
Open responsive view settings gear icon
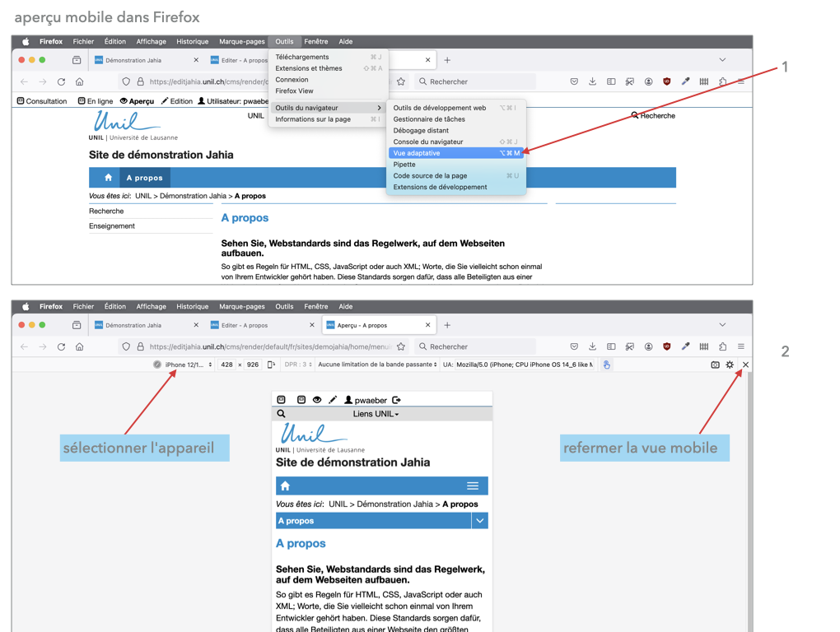point(730,365)
